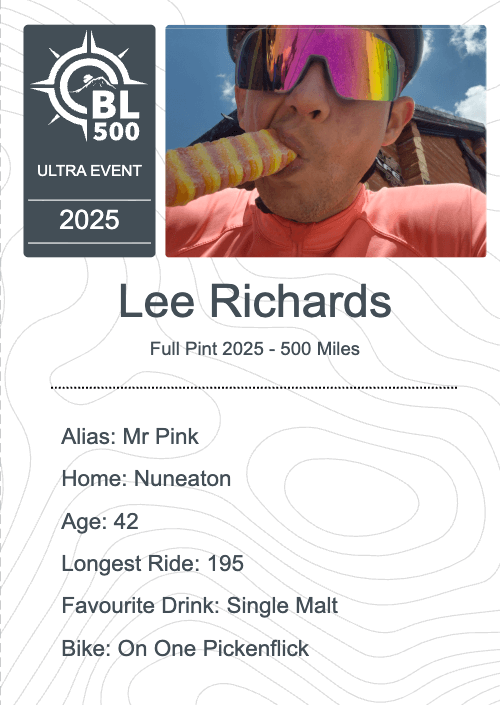Click the BL 500 compass logo
500x705 pixels.
point(89,85)
